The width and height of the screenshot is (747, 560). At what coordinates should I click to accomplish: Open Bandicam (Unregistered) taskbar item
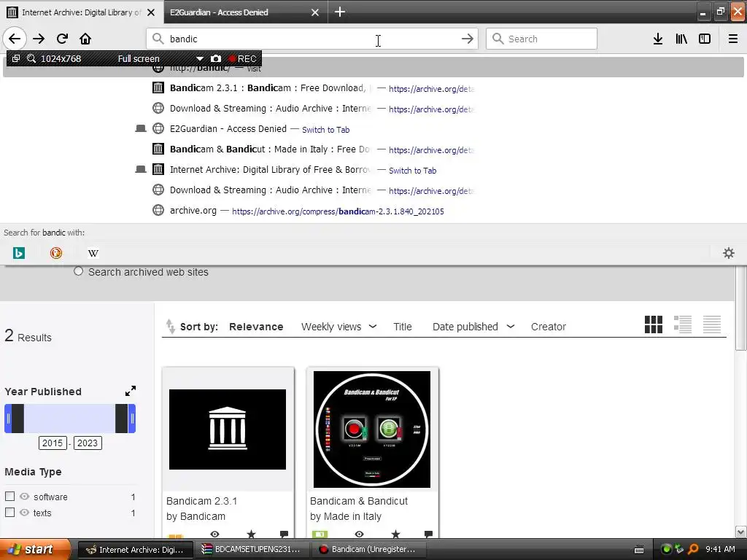point(368,549)
